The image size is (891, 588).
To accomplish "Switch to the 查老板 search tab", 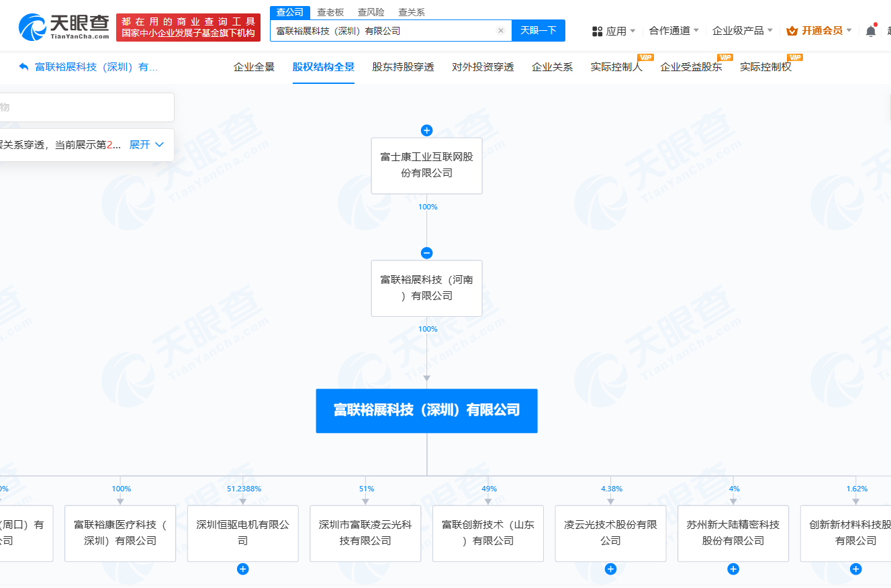I will [x=330, y=12].
